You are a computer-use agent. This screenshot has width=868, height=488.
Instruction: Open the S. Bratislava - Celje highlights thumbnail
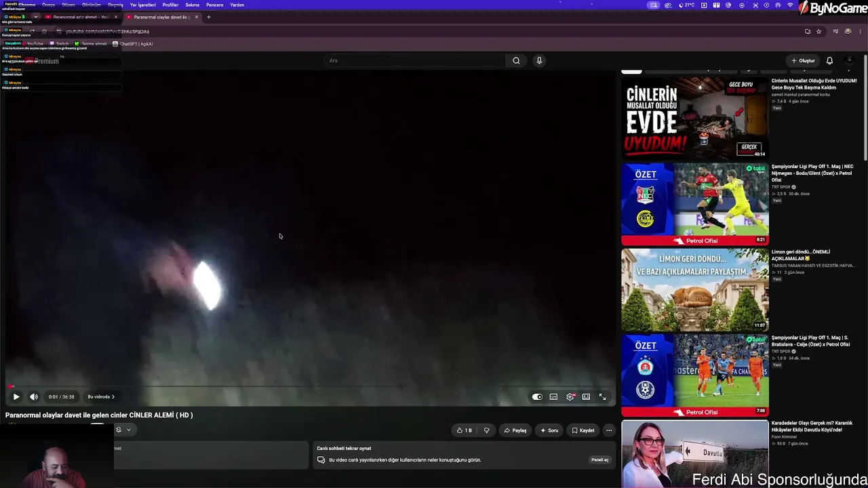tap(695, 375)
